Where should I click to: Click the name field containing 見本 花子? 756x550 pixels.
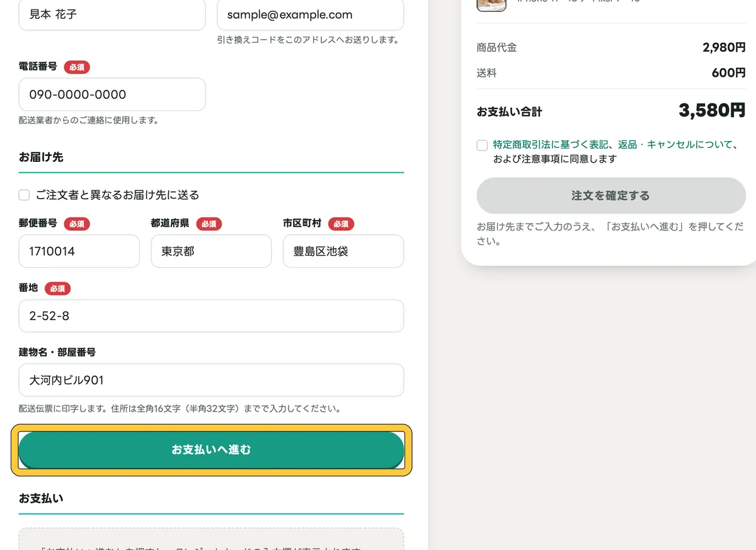tap(112, 14)
